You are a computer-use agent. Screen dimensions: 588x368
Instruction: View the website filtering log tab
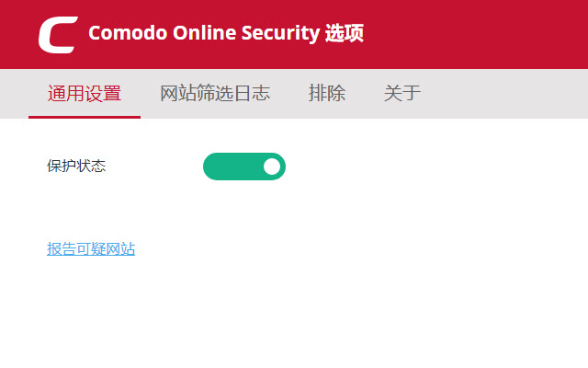point(215,93)
